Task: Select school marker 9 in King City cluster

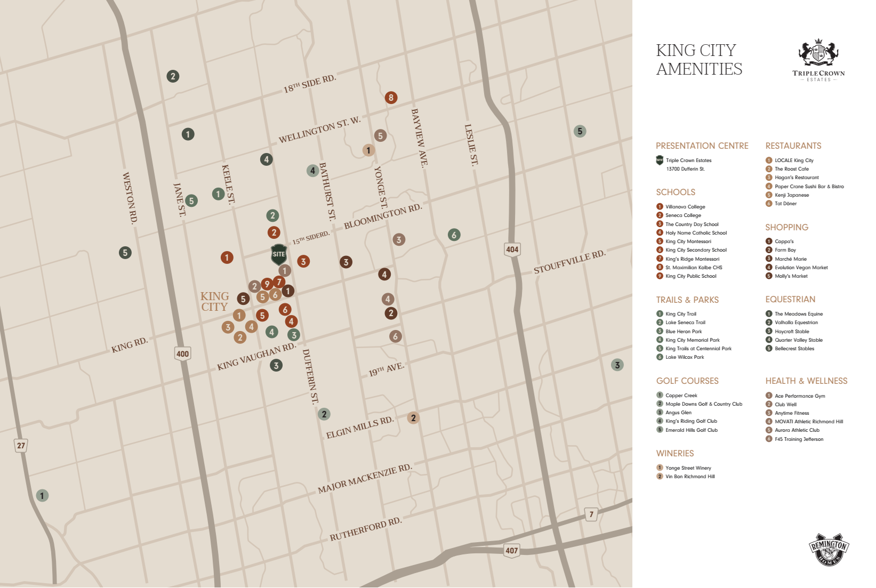Action: point(267,285)
